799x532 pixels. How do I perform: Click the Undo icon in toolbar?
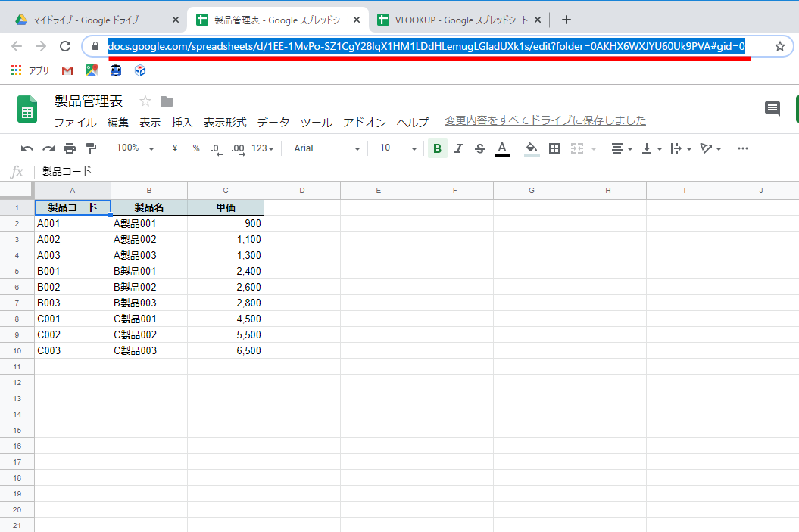click(x=27, y=148)
